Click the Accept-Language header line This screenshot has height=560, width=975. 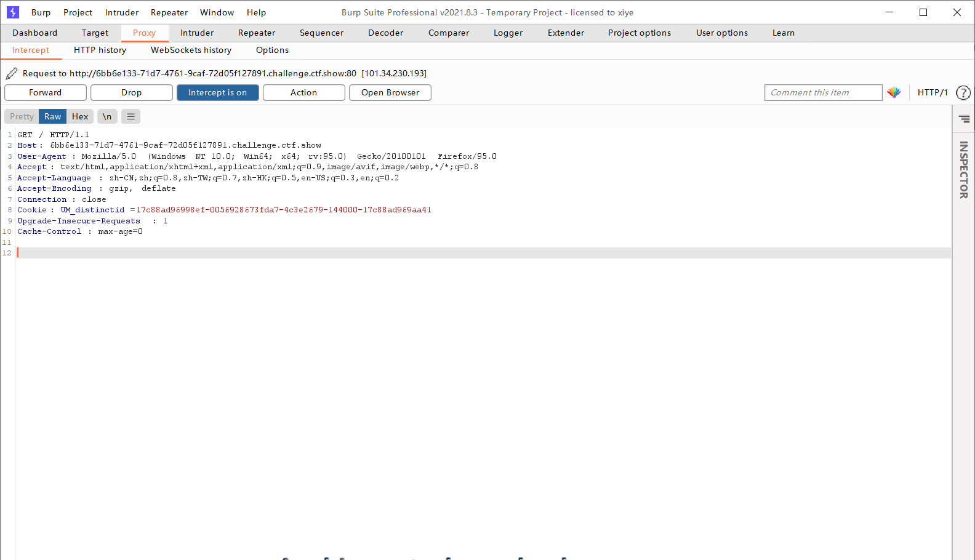point(208,178)
